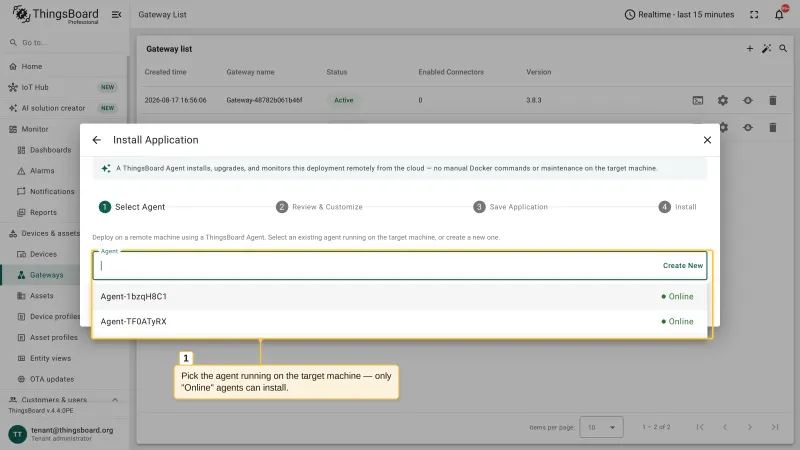The height and width of the screenshot is (450, 800).
Task: Go to first page of gateway list
Action: coord(700,427)
